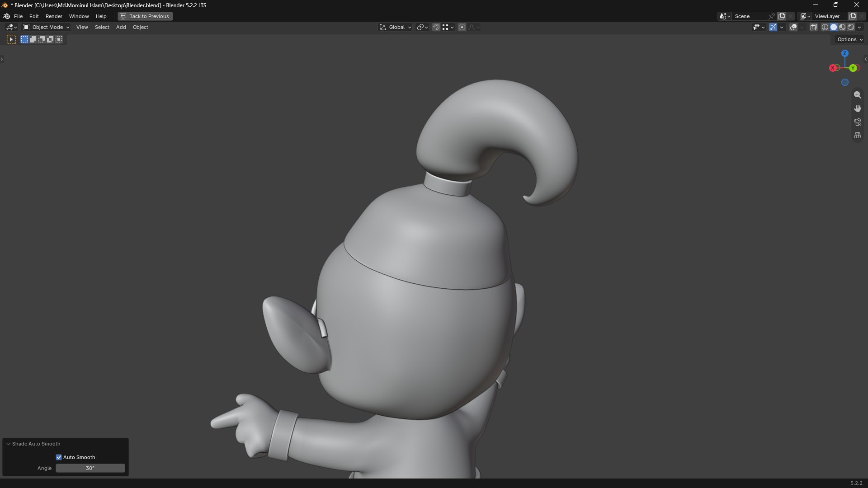Create a new scene with the copy icon
Viewport: 868px width, 488px height.
(x=782, y=16)
